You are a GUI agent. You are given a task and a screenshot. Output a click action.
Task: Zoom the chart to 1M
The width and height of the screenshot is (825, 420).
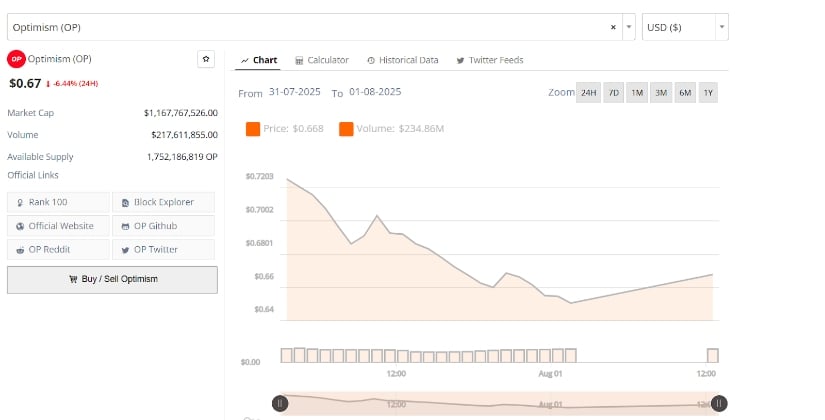(x=637, y=93)
